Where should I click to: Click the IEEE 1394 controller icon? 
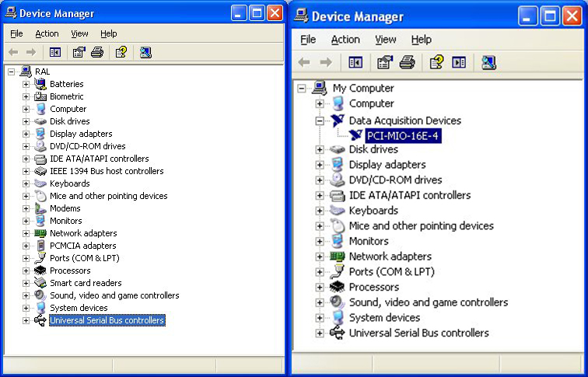(40, 171)
